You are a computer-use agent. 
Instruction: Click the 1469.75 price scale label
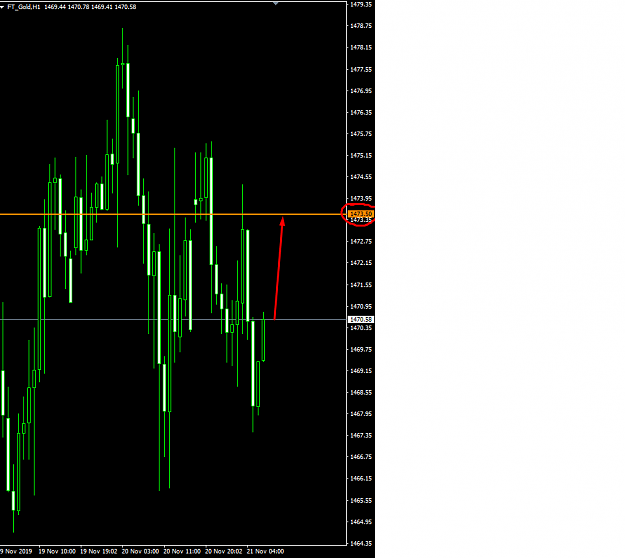(361, 349)
